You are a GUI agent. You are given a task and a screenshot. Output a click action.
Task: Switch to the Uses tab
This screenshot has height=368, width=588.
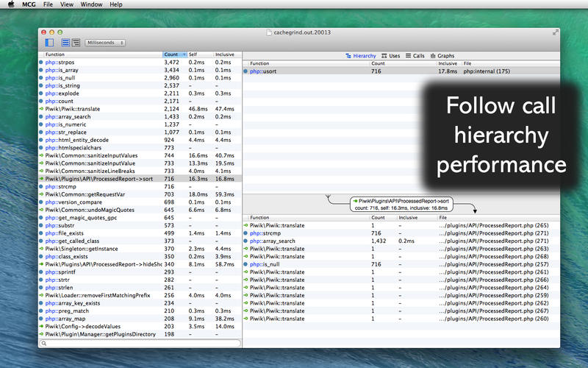coord(390,56)
